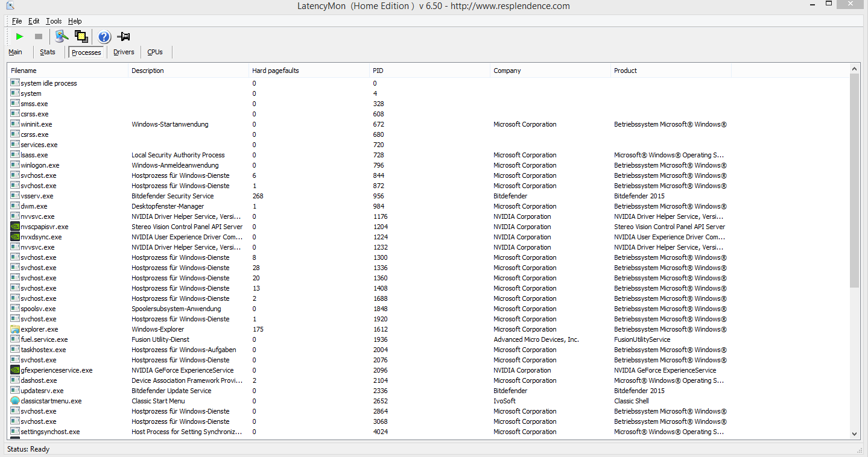
Task: Click process icon beside updatesrv.exe
Action: click(15, 391)
